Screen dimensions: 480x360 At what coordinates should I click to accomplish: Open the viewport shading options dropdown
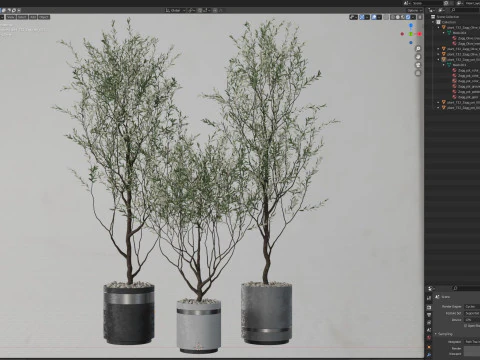click(413, 17)
